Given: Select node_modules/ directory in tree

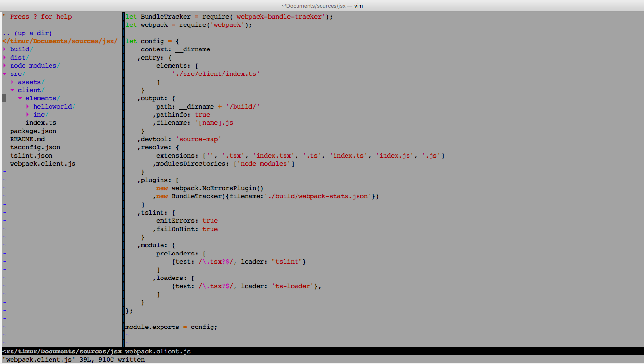Looking at the screenshot, I should tap(35, 66).
